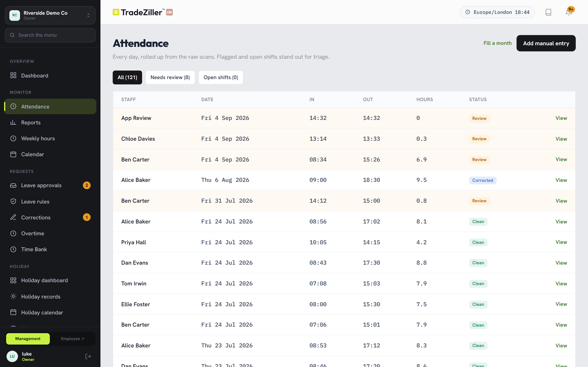Screen dimensions: 588x367
Task: Open the documentation book icon
Action: coord(548,12)
